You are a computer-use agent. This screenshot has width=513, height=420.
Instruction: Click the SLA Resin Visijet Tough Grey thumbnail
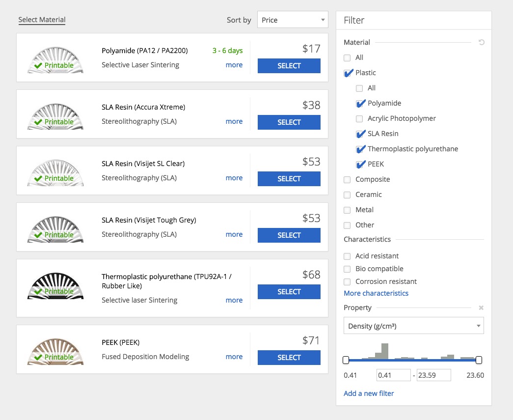click(x=55, y=229)
